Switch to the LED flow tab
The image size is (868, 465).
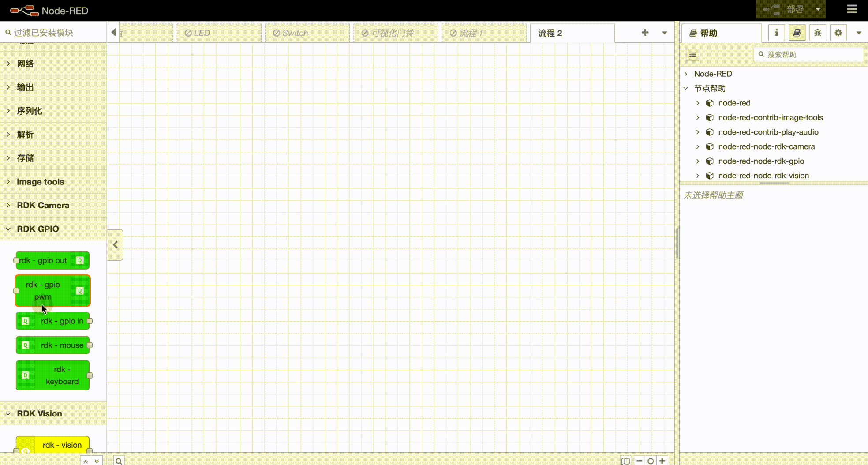219,33
